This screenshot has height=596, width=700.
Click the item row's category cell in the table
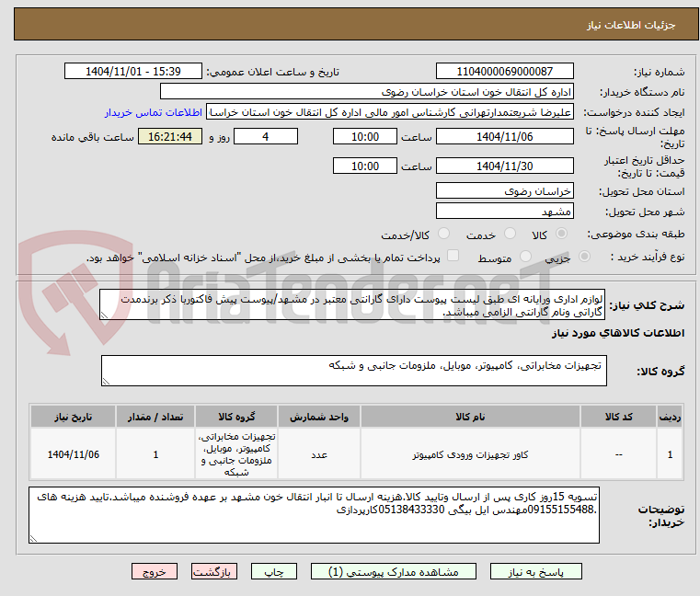[x=236, y=454]
